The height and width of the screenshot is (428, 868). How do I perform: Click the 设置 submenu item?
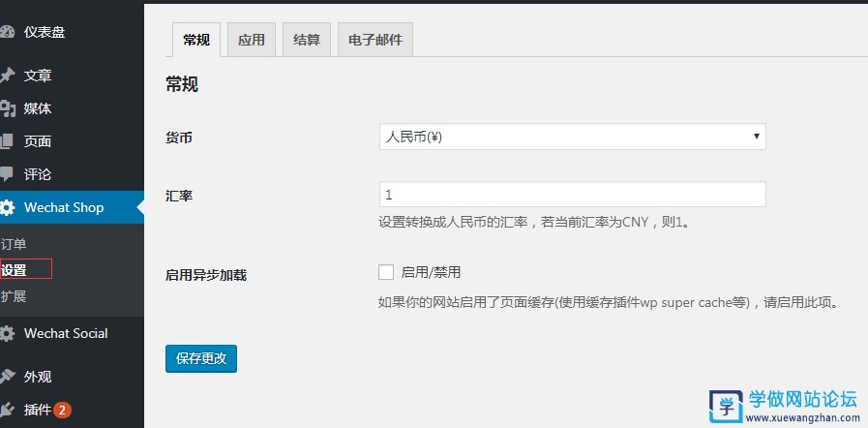pos(15,270)
